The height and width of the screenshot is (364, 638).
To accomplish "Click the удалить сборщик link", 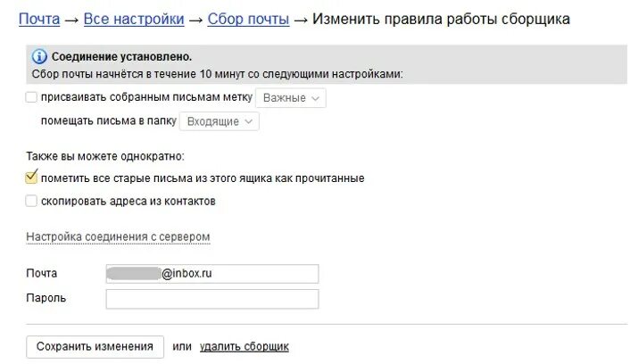I will (x=244, y=346).
